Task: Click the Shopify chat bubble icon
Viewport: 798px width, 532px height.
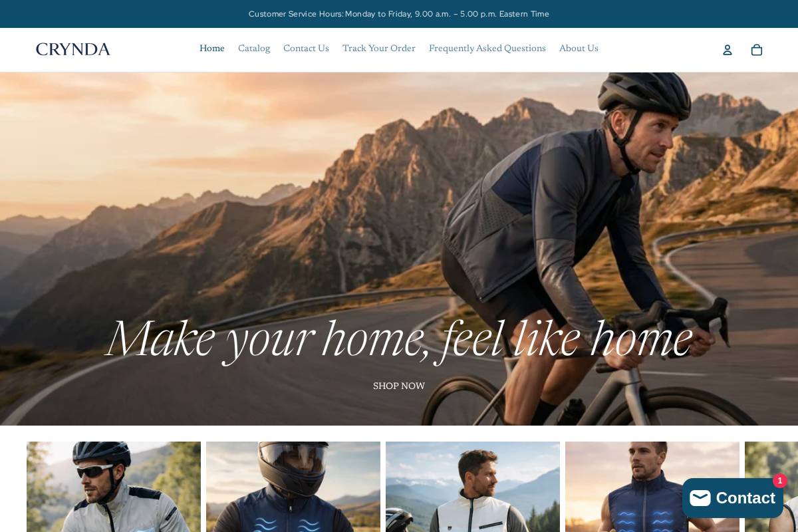Action: (x=700, y=498)
